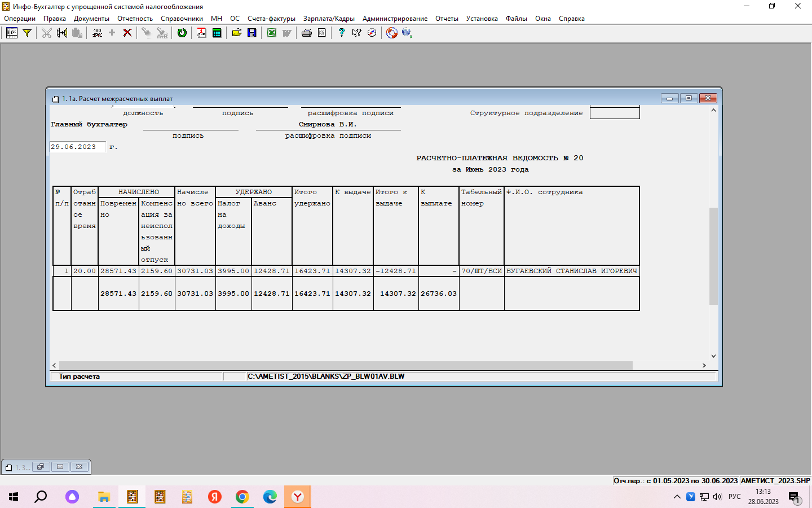Click the scissors cut icon
This screenshot has width=812, height=508.
[47, 33]
